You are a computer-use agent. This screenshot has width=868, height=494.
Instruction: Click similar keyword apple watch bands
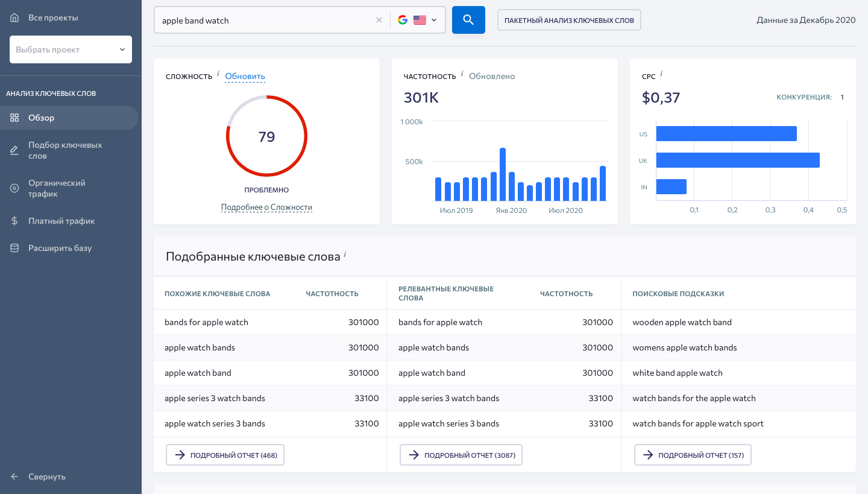(x=200, y=347)
